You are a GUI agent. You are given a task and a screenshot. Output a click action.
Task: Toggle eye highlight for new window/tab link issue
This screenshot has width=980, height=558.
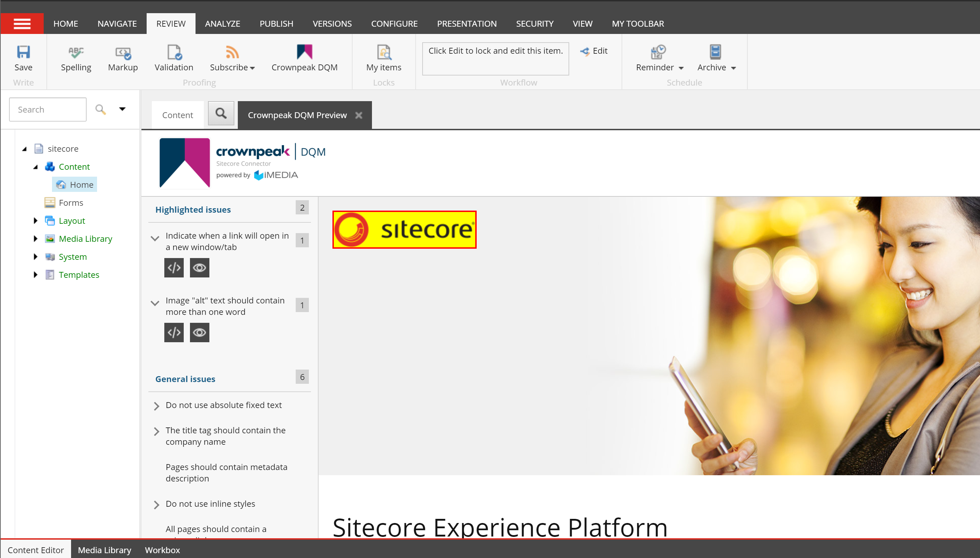pyautogui.click(x=199, y=267)
